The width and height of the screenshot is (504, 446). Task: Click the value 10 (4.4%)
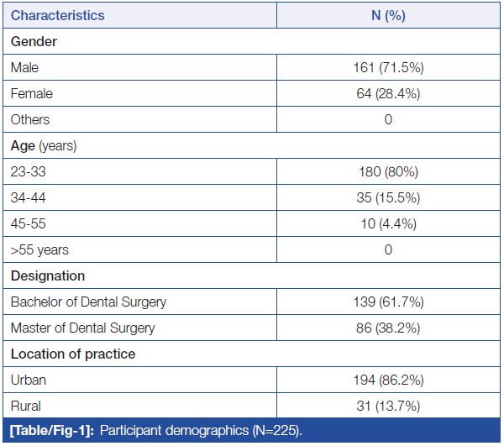click(x=388, y=224)
